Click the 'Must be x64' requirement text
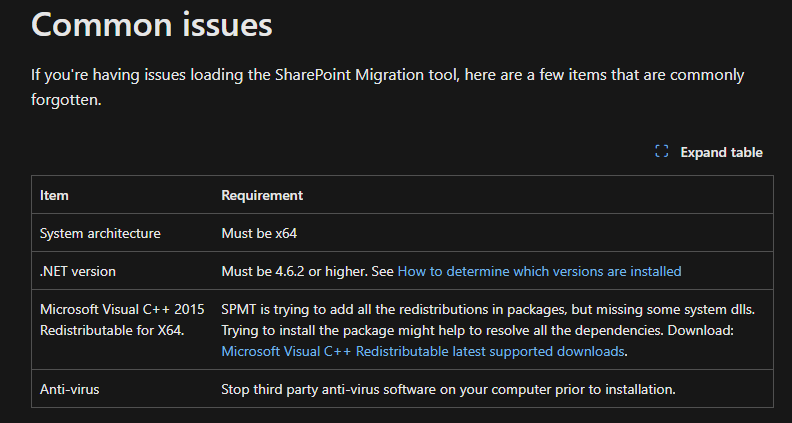792x423 pixels. (259, 233)
